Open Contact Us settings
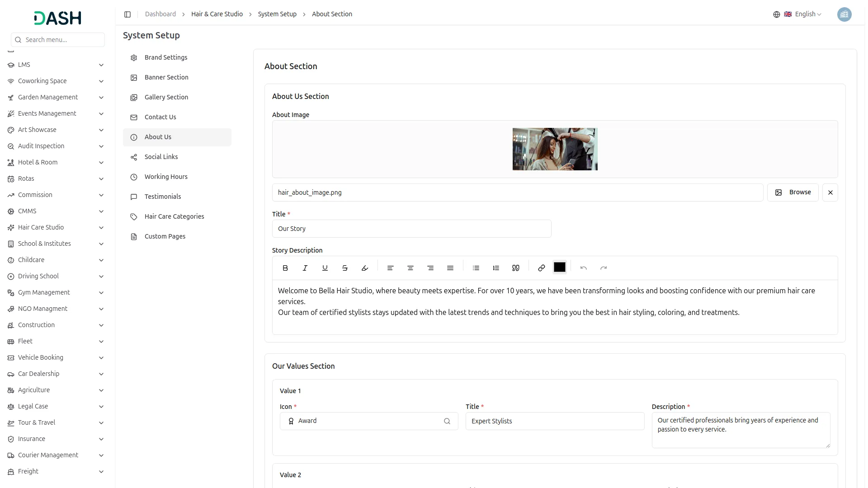Screen dimensions: 868x488 pos(177,117)
